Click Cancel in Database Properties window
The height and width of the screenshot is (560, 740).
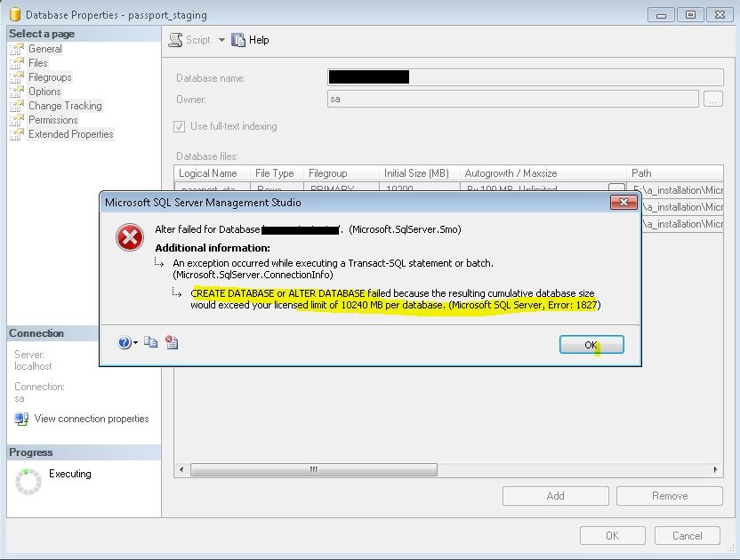[x=688, y=535]
